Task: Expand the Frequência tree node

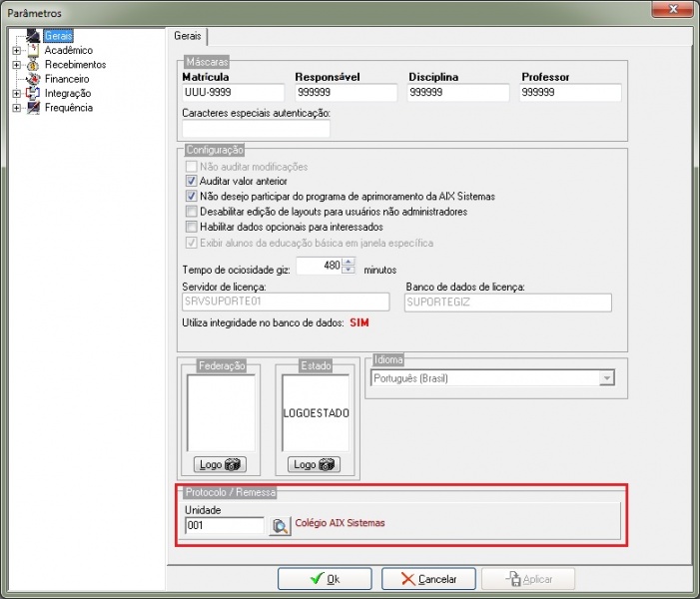Action: coord(17,108)
